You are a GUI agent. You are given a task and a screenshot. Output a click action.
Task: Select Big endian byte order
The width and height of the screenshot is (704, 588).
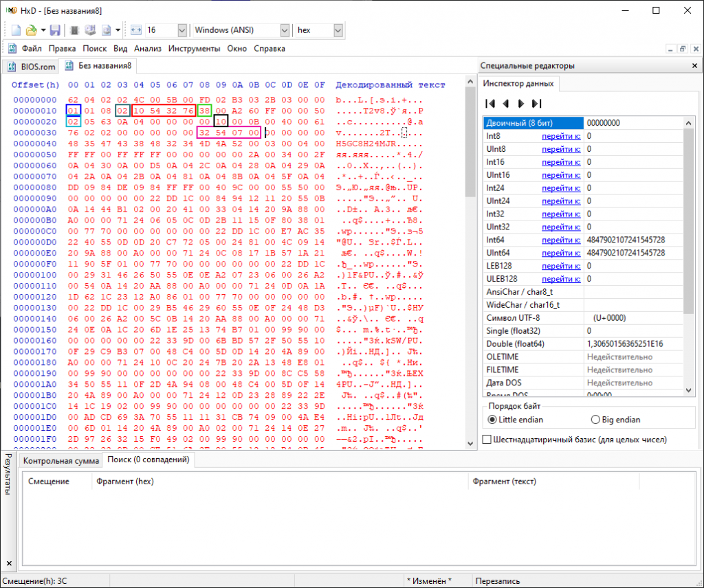click(x=615, y=420)
